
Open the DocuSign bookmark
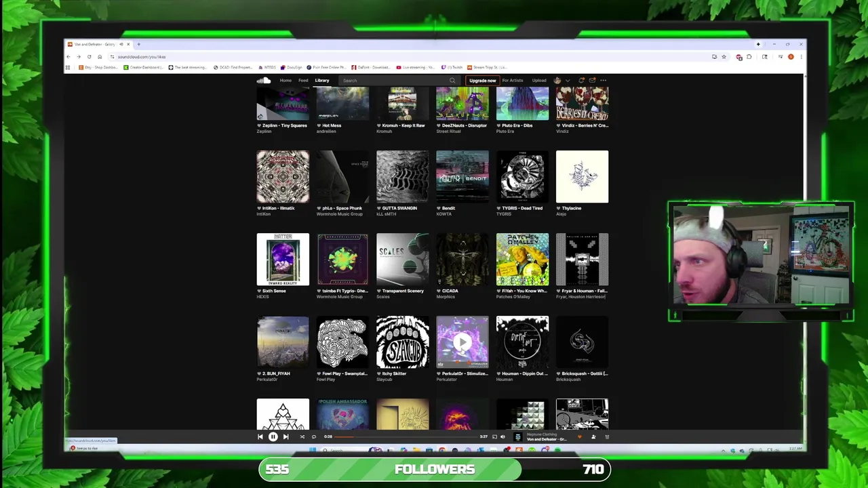292,67
